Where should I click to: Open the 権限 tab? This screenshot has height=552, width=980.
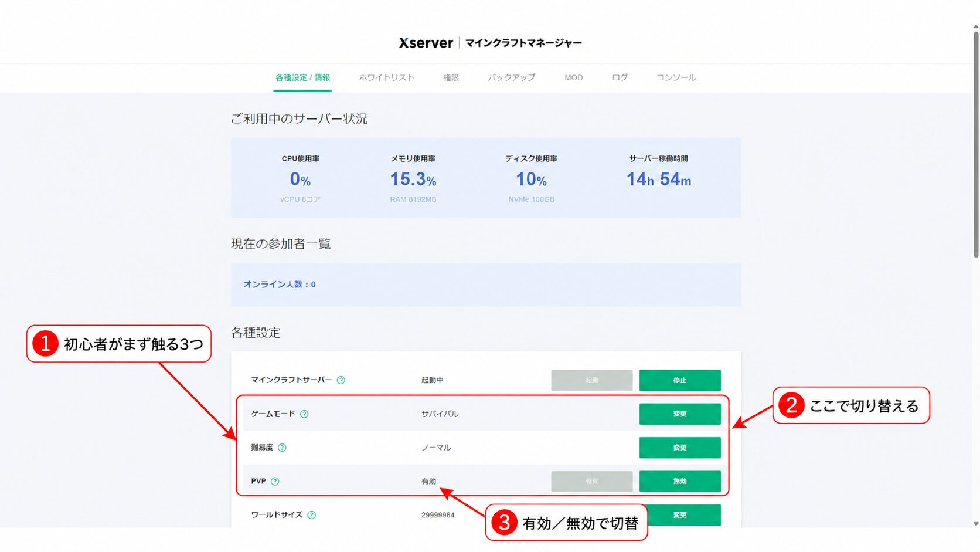pyautogui.click(x=451, y=77)
